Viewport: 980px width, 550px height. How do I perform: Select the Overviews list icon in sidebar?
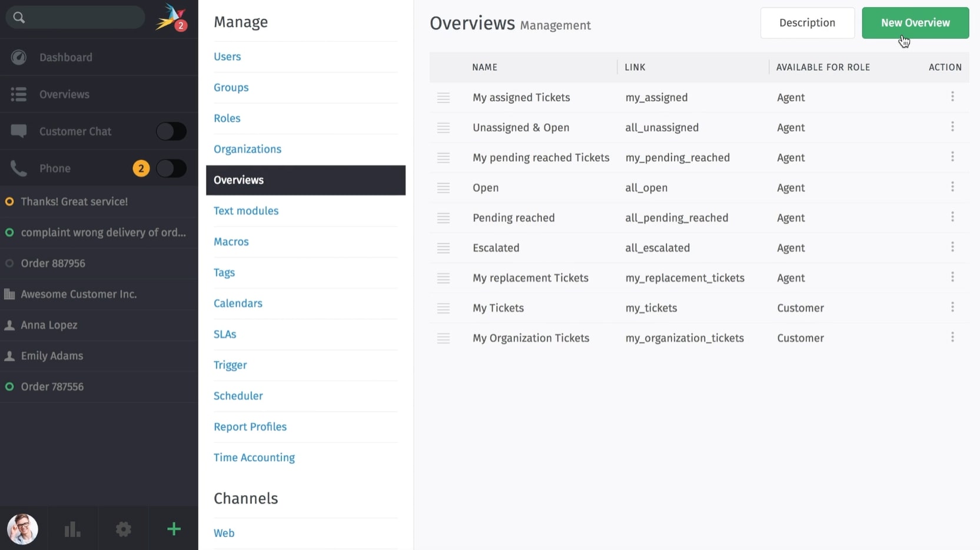[19, 94]
